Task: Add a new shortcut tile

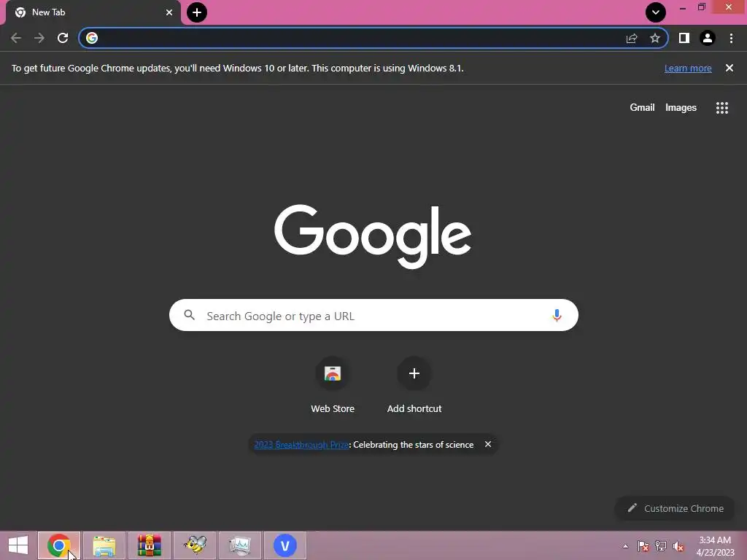Action: point(414,385)
